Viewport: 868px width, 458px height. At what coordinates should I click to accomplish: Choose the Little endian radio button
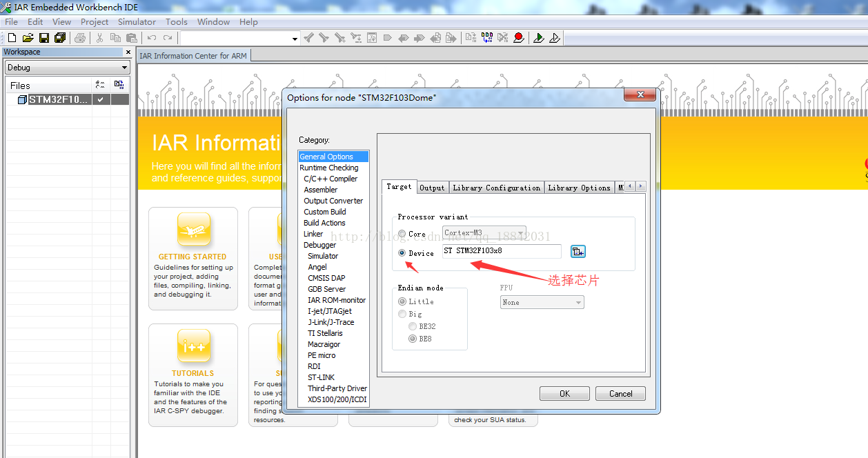[x=402, y=301]
